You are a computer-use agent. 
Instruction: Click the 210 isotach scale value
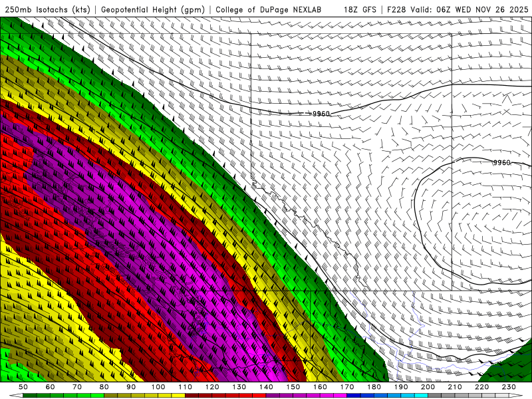click(x=455, y=387)
